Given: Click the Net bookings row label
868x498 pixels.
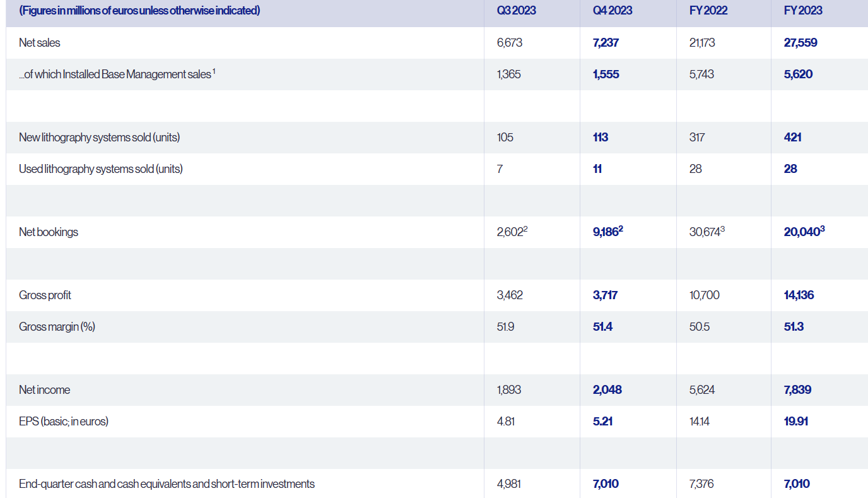Looking at the screenshot, I should [x=49, y=232].
